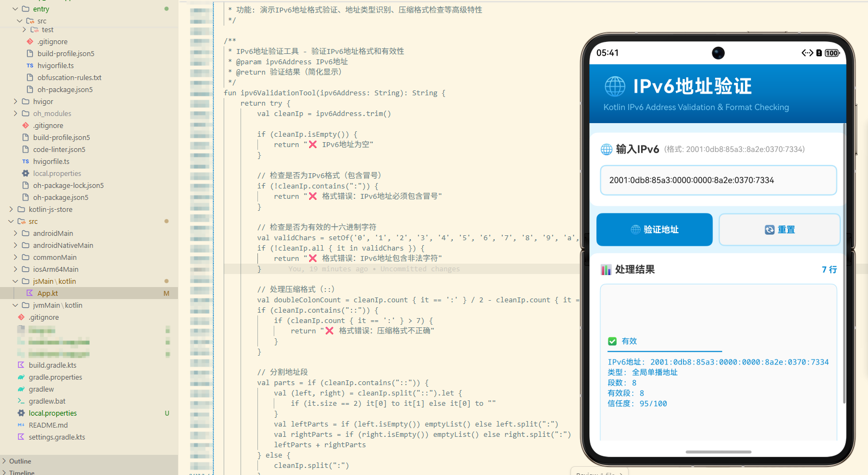
Task: Open gradlew.bat file
Action: [x=47, y=401]
